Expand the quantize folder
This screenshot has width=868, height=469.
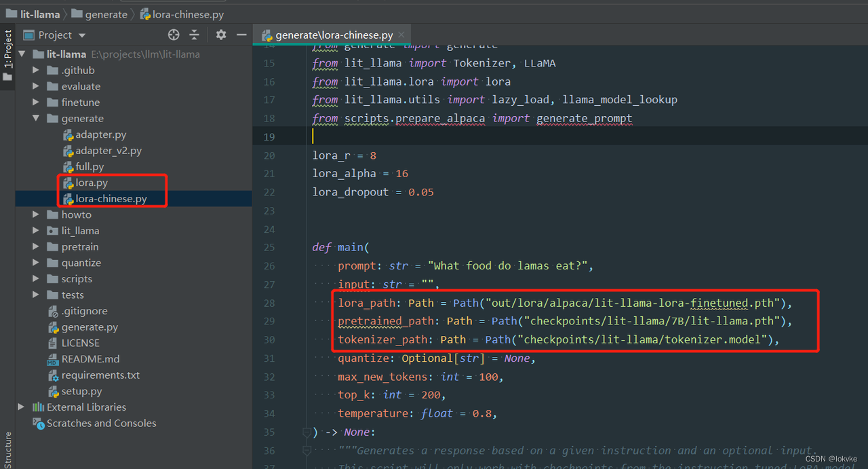(36, 263)
